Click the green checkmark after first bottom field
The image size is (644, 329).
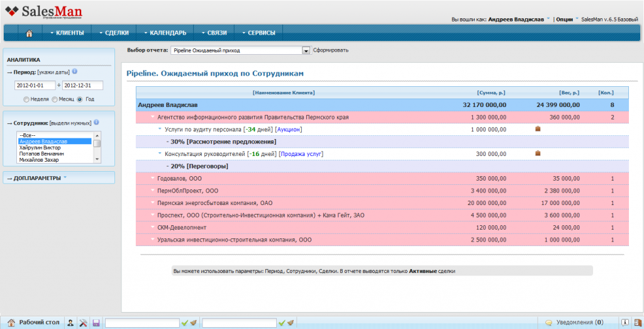[x=184, y=323]
